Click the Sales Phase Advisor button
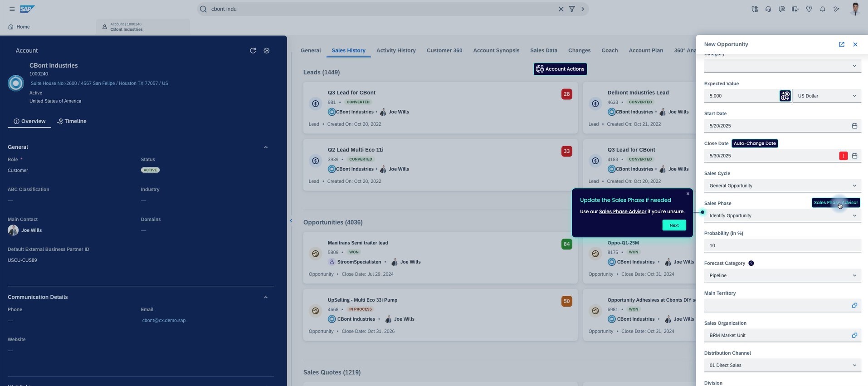868x386 pixels. [x=836, y=203]
